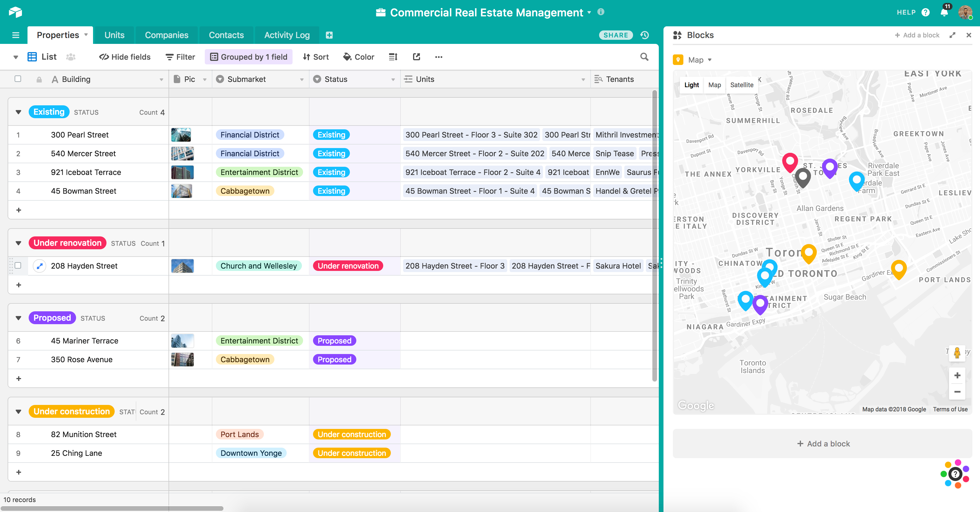Switch to the Units tab
This screenshot has height=512, width=980.
(114, 35)
